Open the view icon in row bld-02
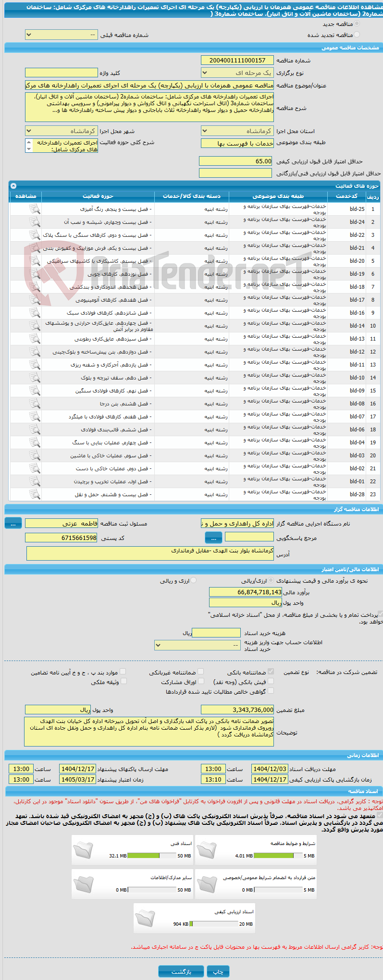The height and width of the screenshot is (980, 383). (x=34, y=468)
